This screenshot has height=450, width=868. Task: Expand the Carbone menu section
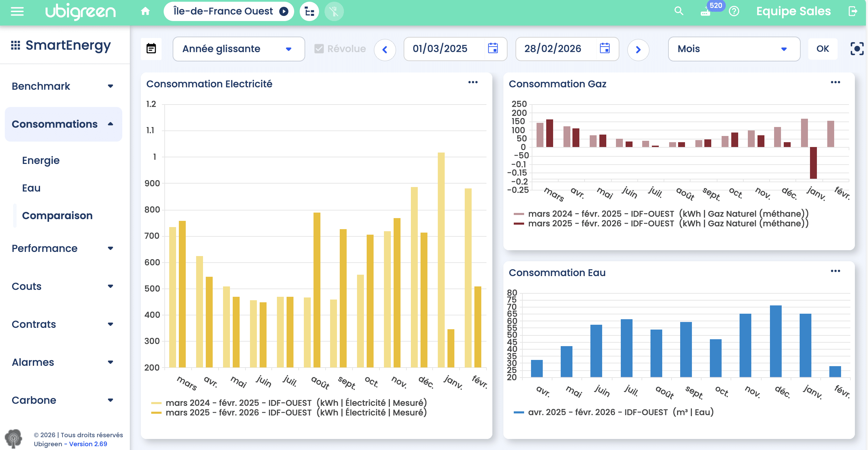64,400
